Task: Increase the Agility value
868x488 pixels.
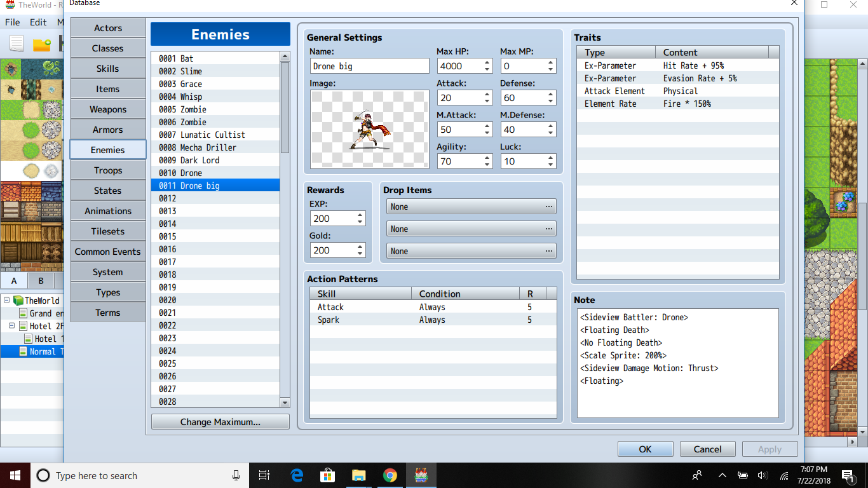Action: (x=487, y=158)
